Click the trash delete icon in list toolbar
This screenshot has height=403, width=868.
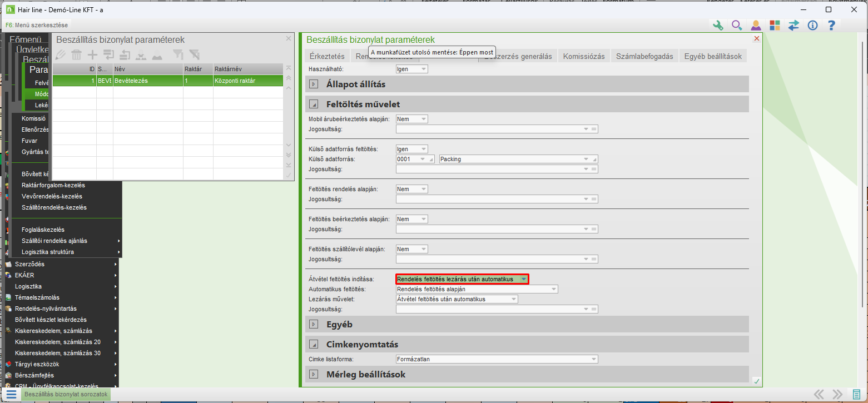(x=76, y=54)
